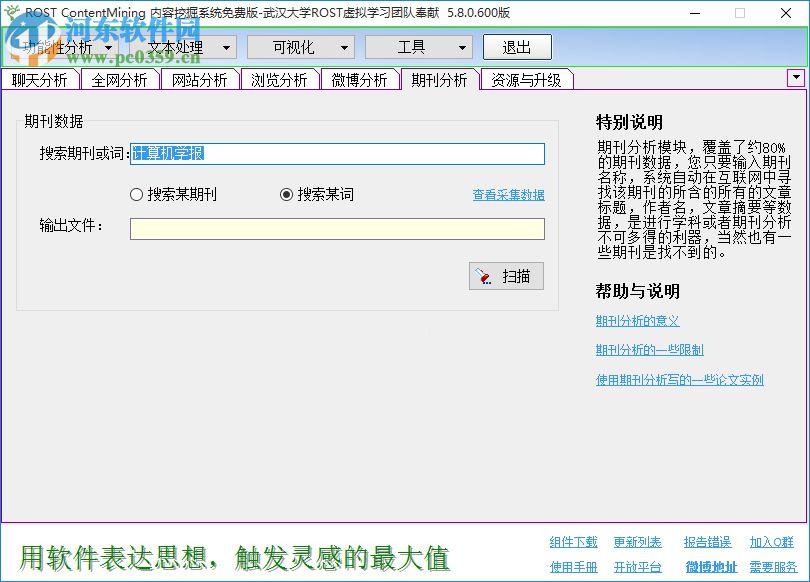This screenshot has width=810, height=582.
Task: Click the ROST leaf icon in title bar
Action: pos(14,13)
